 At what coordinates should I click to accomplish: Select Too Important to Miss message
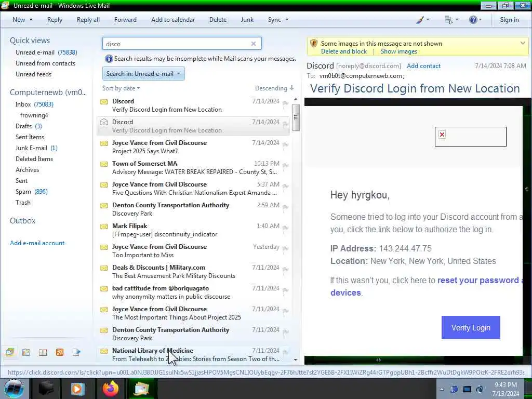(193, 251)
